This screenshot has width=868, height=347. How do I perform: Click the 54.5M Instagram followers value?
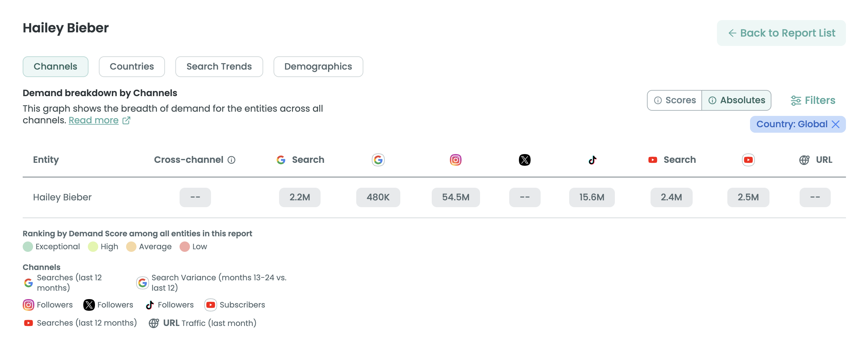[455, 197]
